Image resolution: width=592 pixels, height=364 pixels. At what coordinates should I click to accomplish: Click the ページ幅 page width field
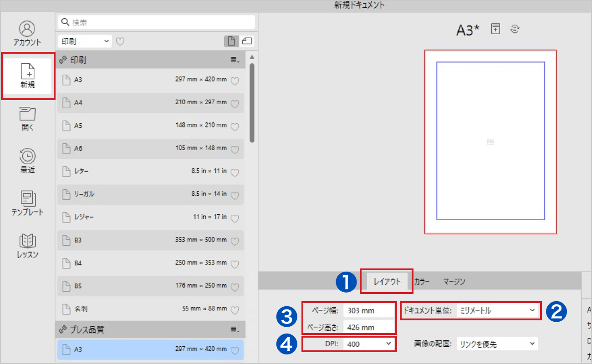[368, 311]
